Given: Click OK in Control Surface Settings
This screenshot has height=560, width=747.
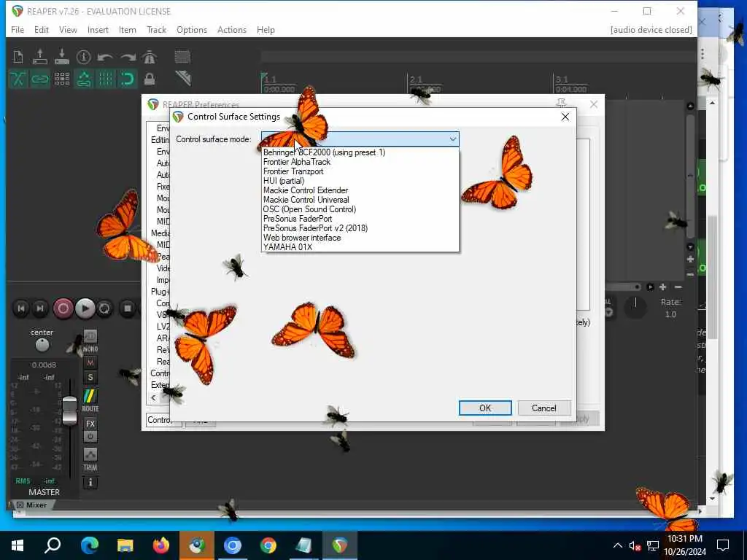Looking at the screenshot, I should (485, 408).
